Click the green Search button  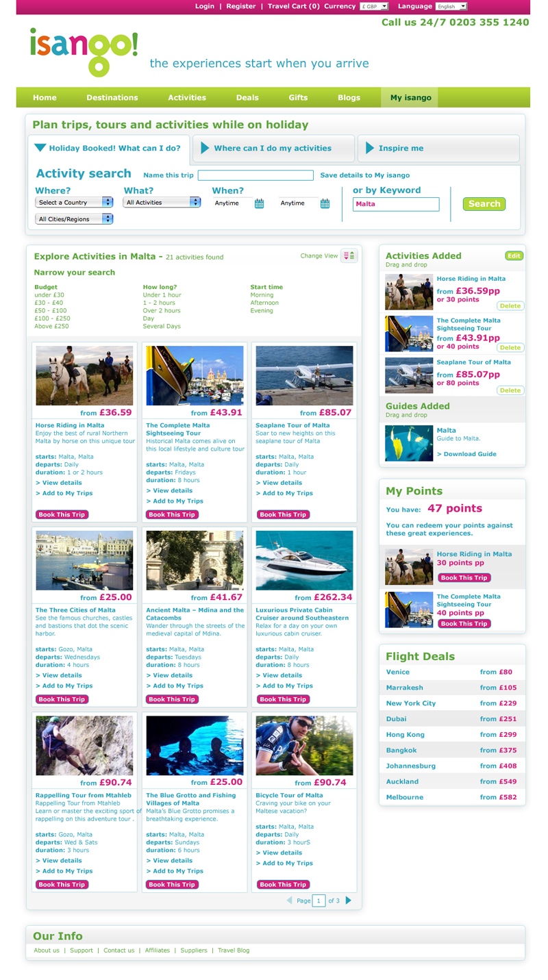pyautogui.click(x=484, y=203)
